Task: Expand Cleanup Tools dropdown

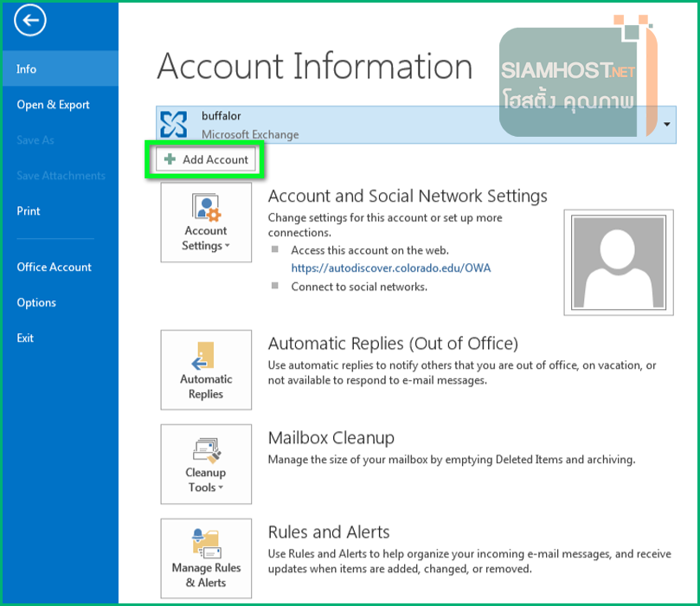Action: pos(206,465)
